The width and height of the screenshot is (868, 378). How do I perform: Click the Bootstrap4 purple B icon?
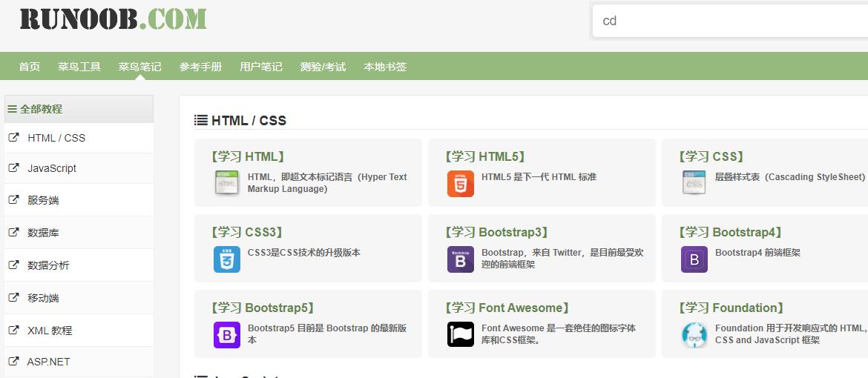click(694, 259)
